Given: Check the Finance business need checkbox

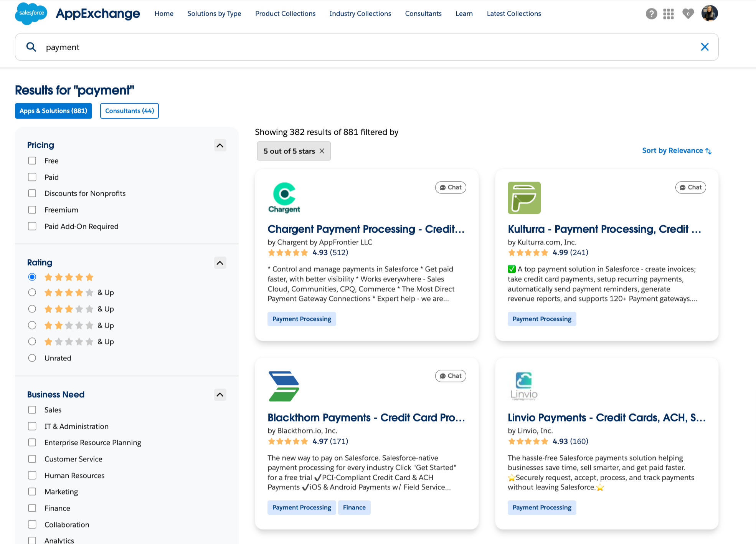Looking at the screenshot, I should pos(32,508).
